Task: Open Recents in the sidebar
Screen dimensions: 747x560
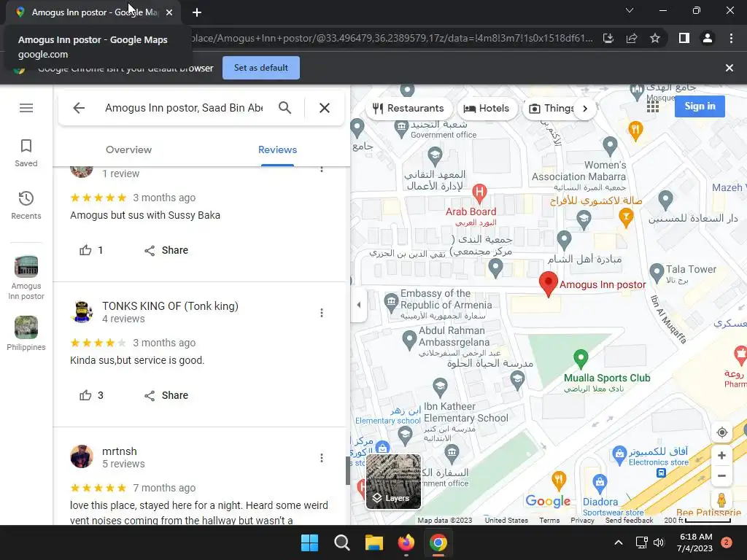Action: (x=26, y=206)
